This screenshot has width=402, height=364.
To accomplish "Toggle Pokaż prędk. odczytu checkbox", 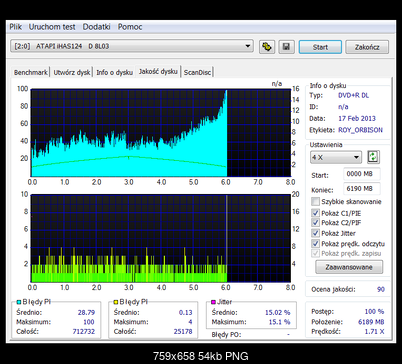I will pos(315,244).
